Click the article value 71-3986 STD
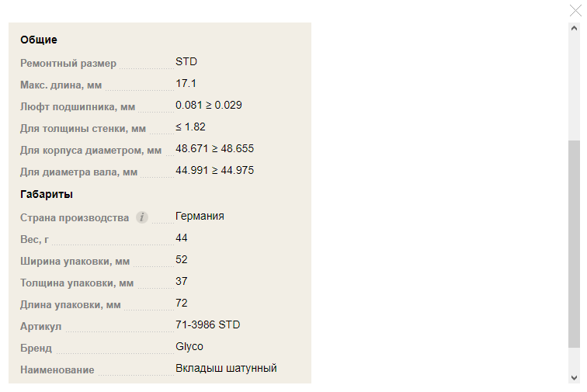The image size is (587, 392). pyautogui.click(x=208, y=324)
